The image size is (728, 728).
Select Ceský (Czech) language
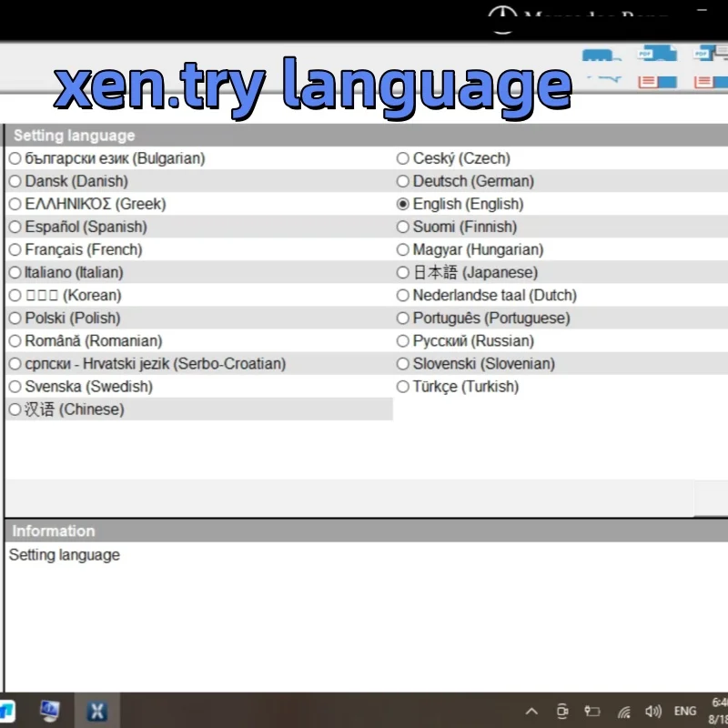[403, 158]
